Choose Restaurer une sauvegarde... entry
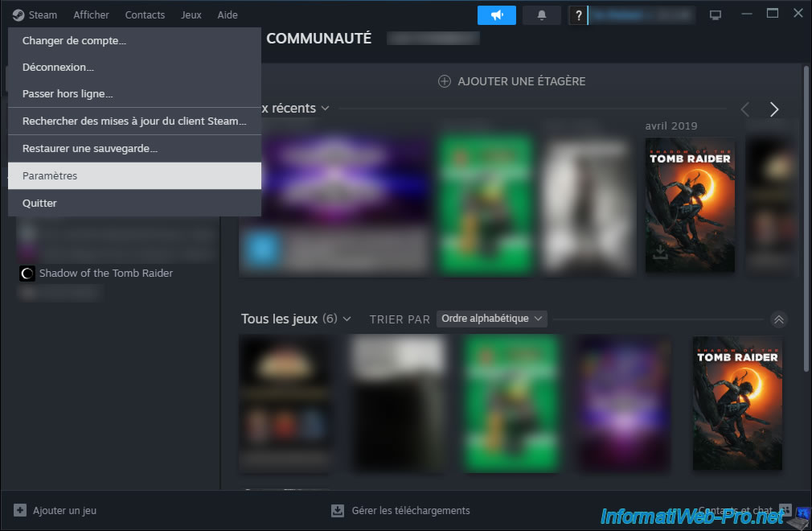Screen dimensions: 812x531 coord(134,149)
